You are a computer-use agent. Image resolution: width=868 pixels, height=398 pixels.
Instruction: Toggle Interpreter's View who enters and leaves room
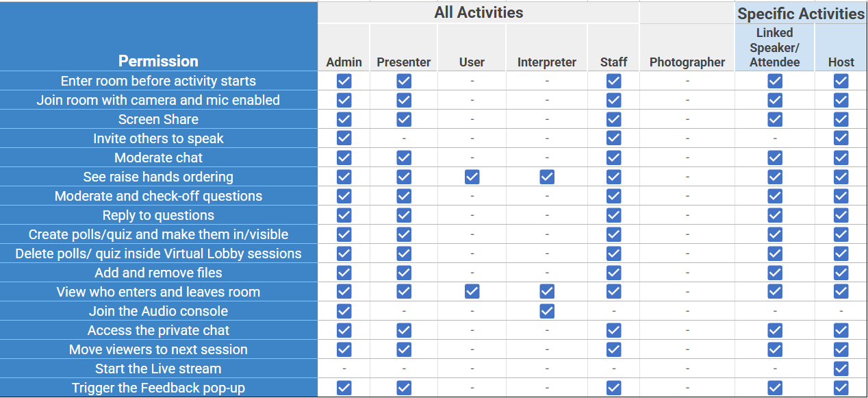[x=547, y=292]
